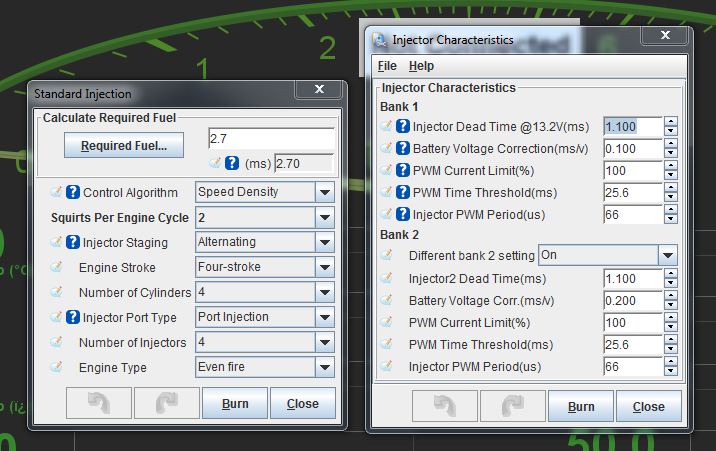Increase Bank 1 Injector PWM Period value
Screen dimensions: 716x451
coord(670,209)
